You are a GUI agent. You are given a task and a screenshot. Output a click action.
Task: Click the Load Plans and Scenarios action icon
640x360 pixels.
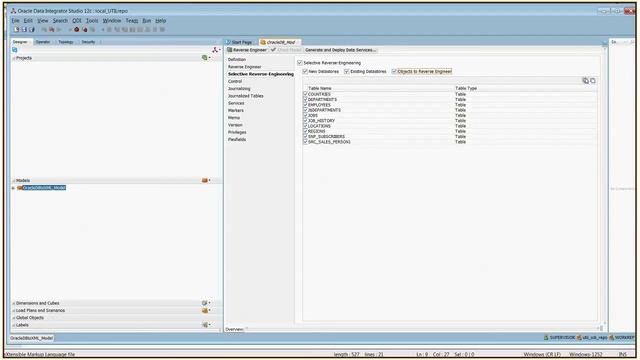pos(205,311)
